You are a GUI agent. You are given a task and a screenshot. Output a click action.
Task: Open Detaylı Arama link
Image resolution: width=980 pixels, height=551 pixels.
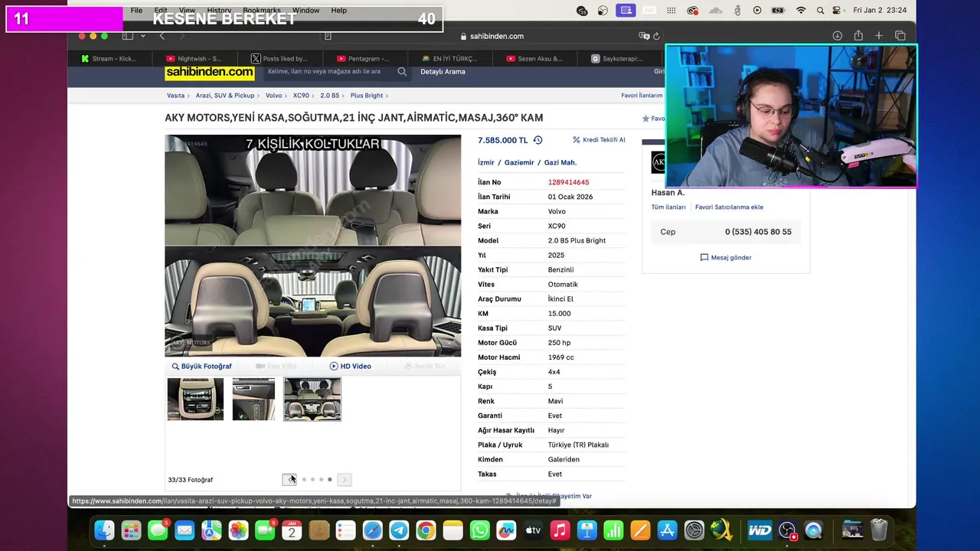tap(443, 71)
